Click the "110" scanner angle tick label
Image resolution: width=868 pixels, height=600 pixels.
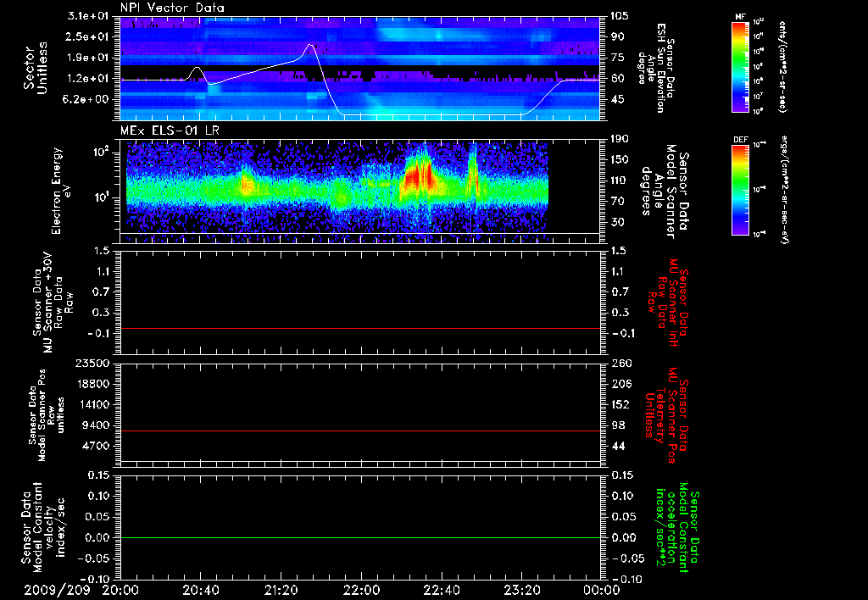[620, 181]
